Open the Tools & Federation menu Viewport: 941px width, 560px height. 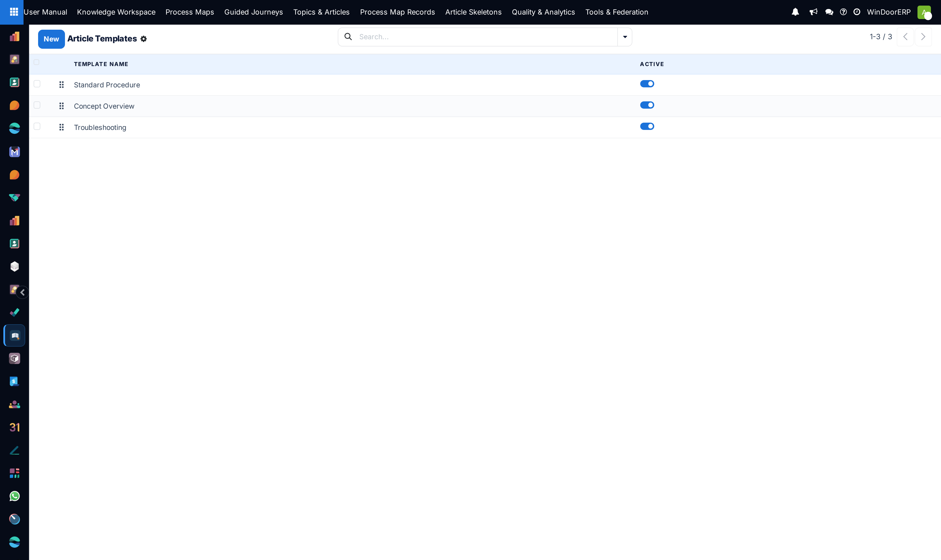[x=617, y=12]
